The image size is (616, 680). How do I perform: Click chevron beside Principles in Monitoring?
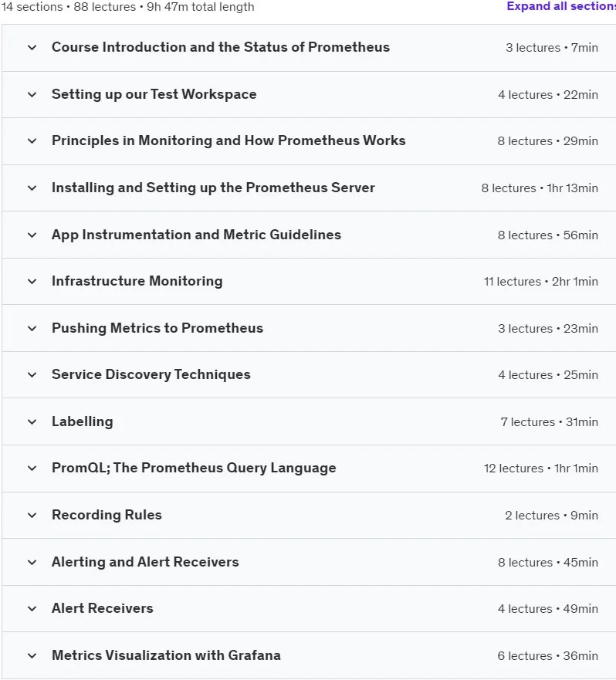[x=32, y=141]
